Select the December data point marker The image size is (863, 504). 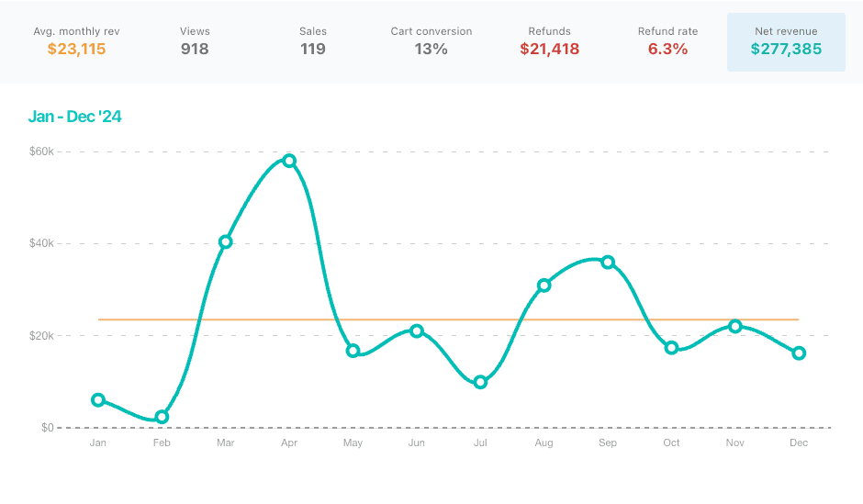[799, 353]
